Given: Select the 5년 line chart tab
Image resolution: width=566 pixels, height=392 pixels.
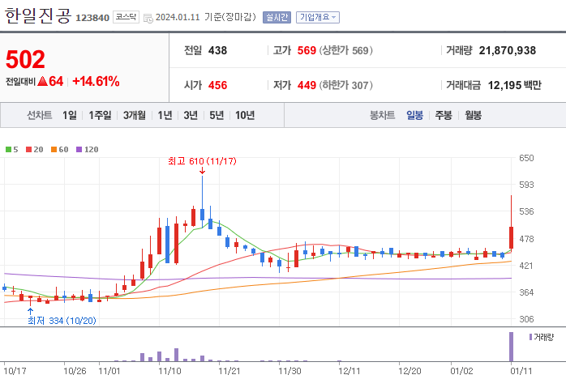Looking at the screenshot, I should pyautogui.click(x=217, y=115).
